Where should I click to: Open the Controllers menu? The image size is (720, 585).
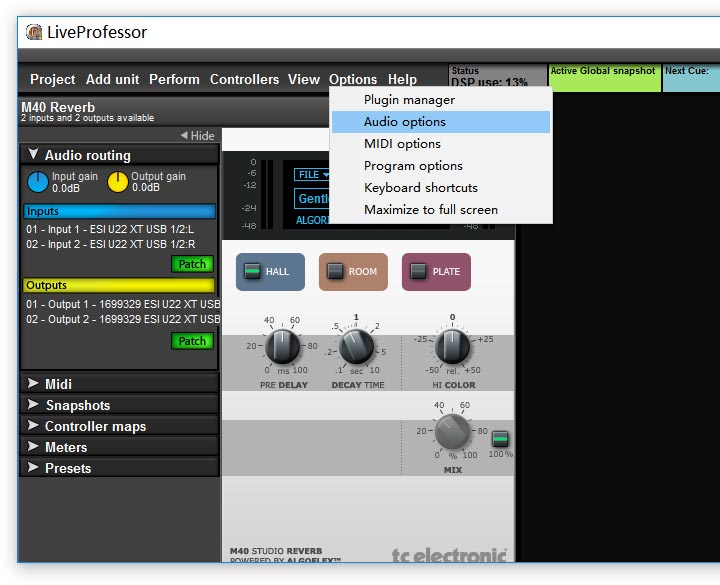point(244,79)
